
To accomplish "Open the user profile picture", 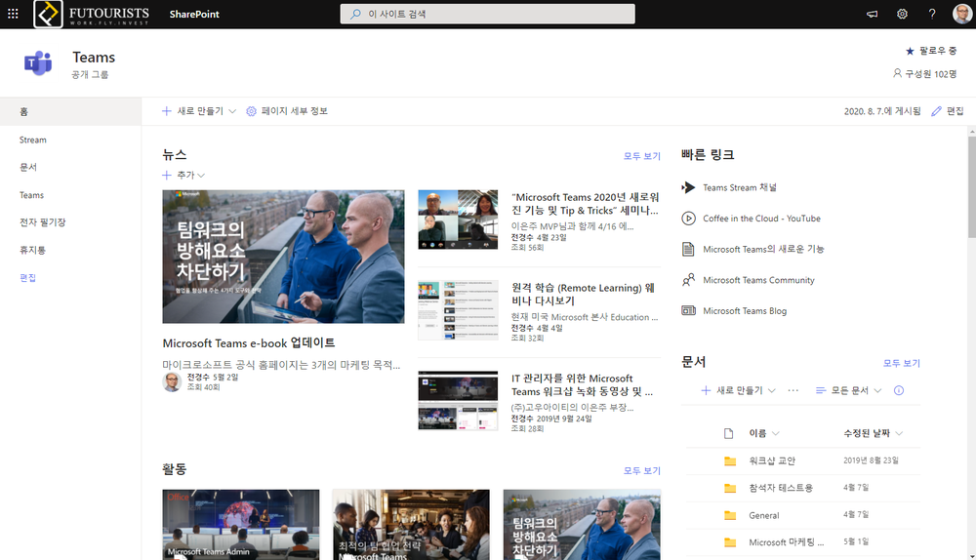I will click(x=961, y=14).
